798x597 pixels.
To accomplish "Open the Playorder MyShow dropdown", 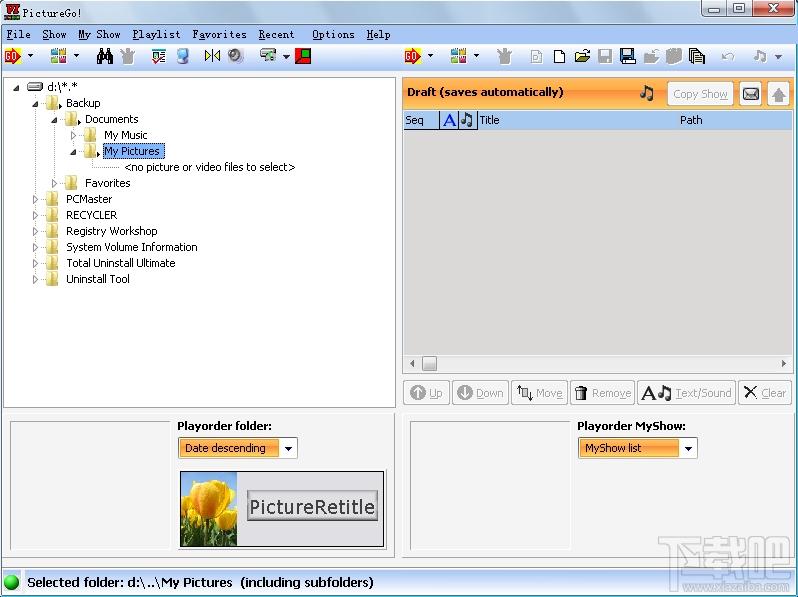I will pyautogui.click(x=688, y=448).
